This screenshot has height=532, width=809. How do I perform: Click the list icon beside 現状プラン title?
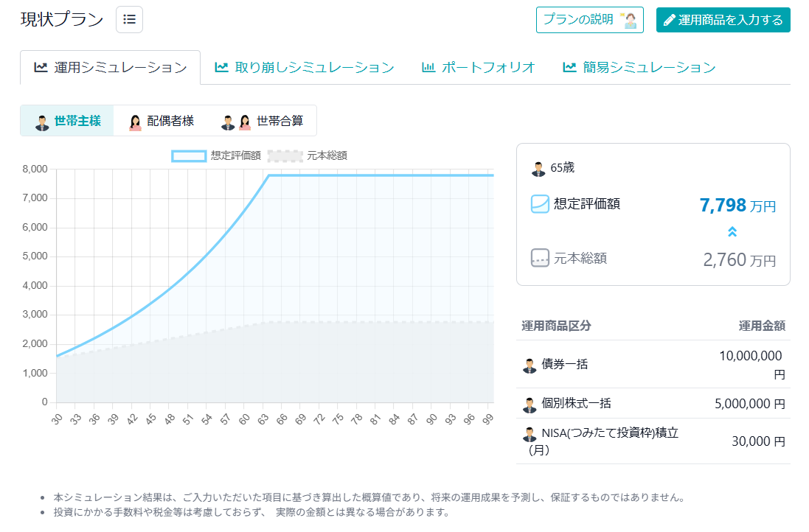(x=129, y=20)
